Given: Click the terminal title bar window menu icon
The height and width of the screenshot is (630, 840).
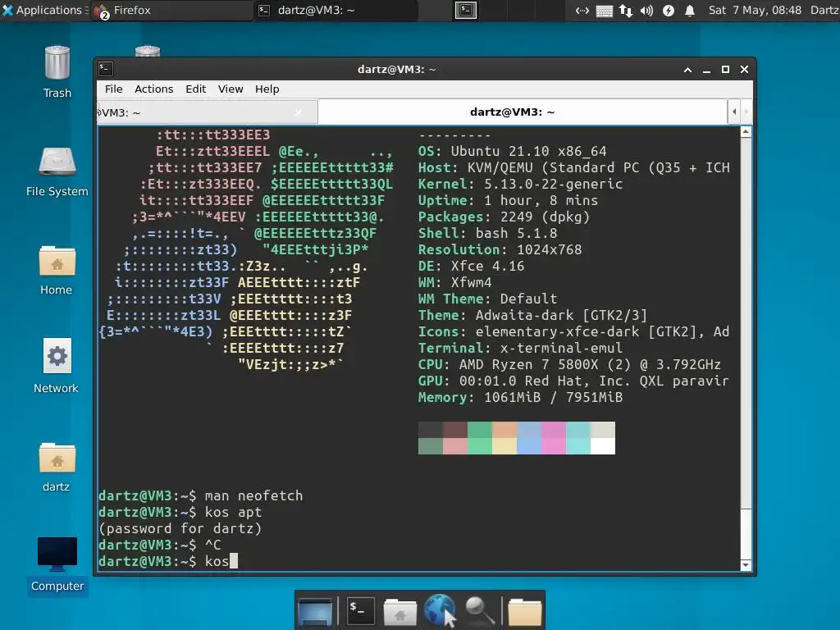Looking at the screenshot, I should click(x=106, y=69).
